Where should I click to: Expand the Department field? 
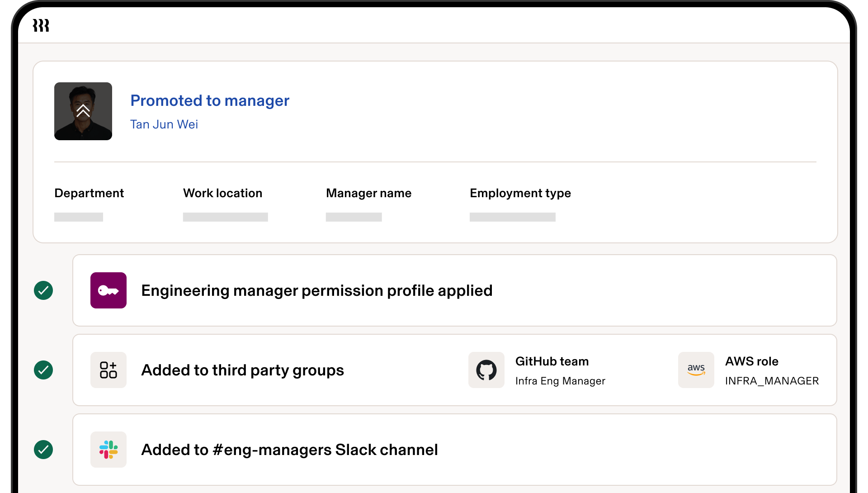78,217
